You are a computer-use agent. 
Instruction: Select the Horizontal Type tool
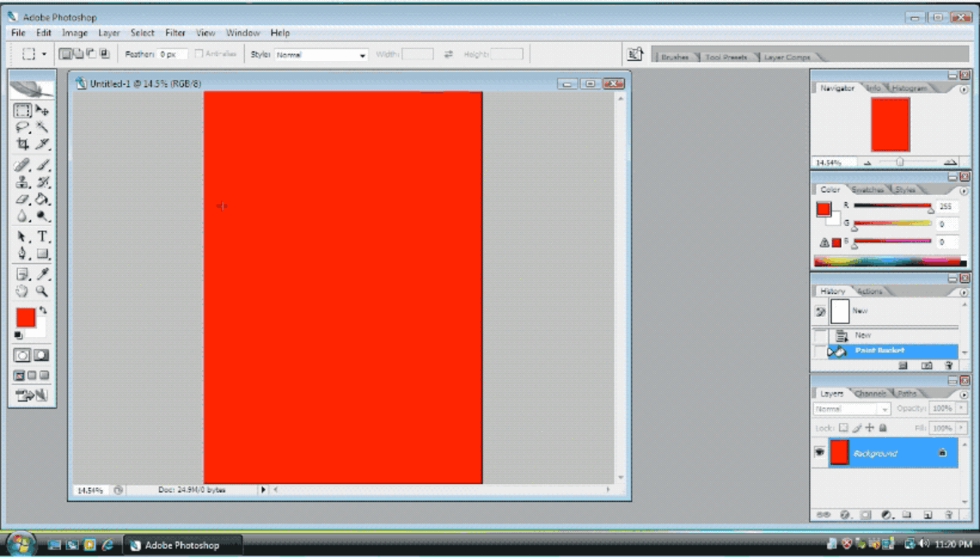(42, 237)
